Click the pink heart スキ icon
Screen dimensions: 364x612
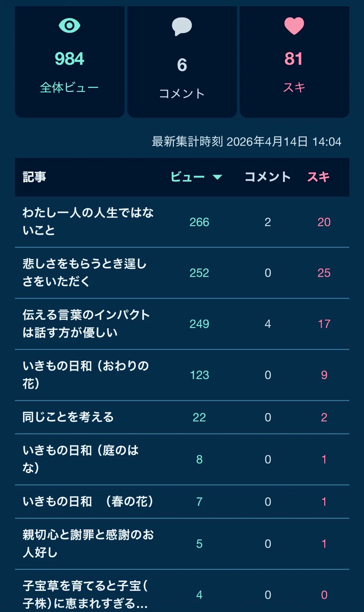[294, 26]
